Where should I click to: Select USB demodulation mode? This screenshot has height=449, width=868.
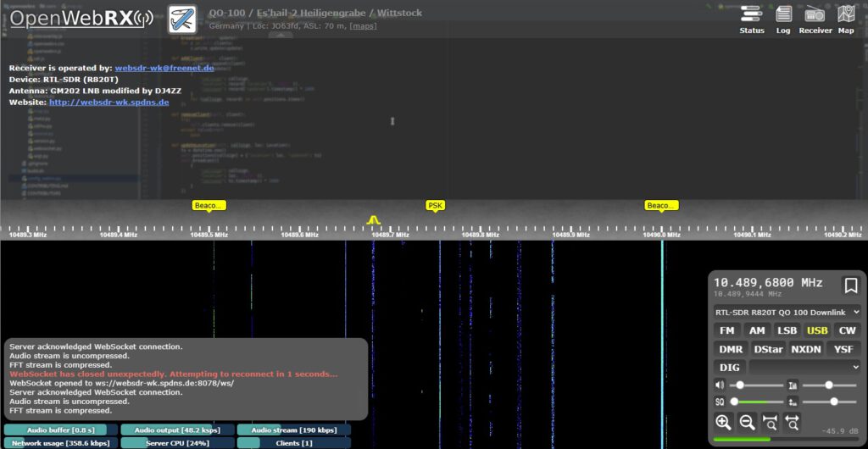(817, 330)
